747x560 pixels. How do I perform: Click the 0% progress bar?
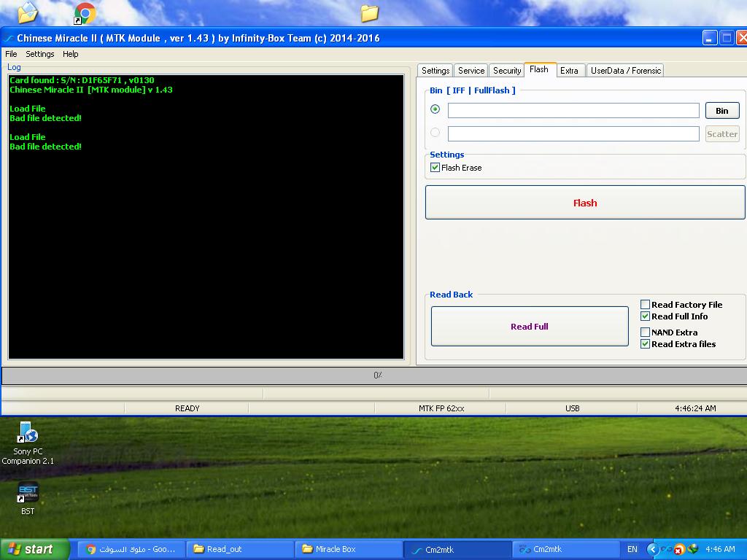374,376
